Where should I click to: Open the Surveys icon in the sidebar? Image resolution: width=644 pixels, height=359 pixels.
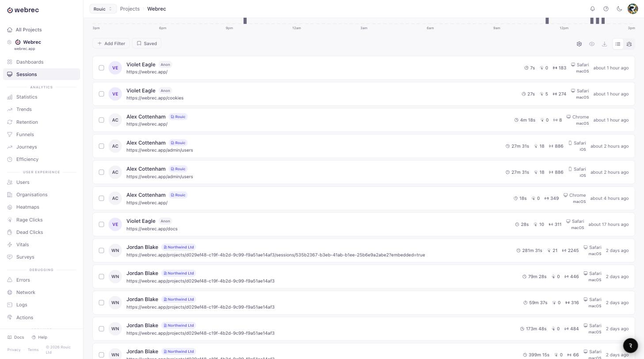(x=10, y=257)
